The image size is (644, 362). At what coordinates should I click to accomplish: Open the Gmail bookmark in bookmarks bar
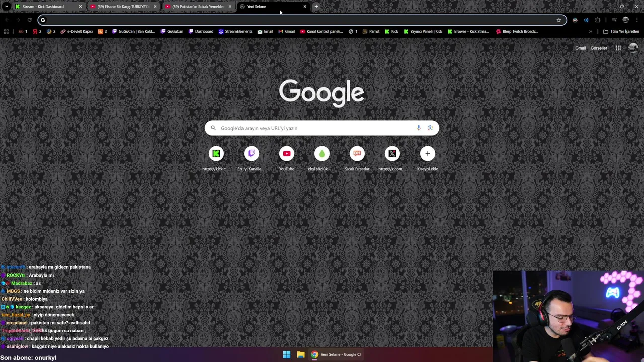286,31
